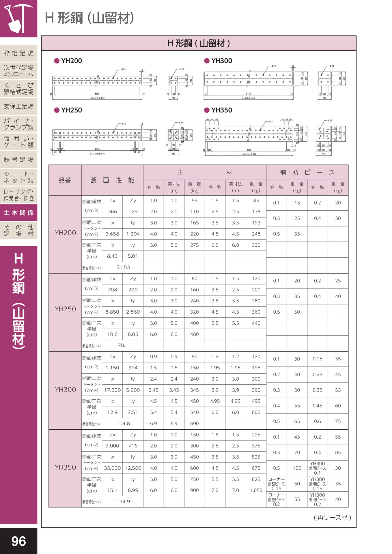The height and width of the screenshot is (554, 392).
Task: Open the ローリング・作業台・脚立 sidebar tab
Action: pyautogui.click(x=18, y=195)
